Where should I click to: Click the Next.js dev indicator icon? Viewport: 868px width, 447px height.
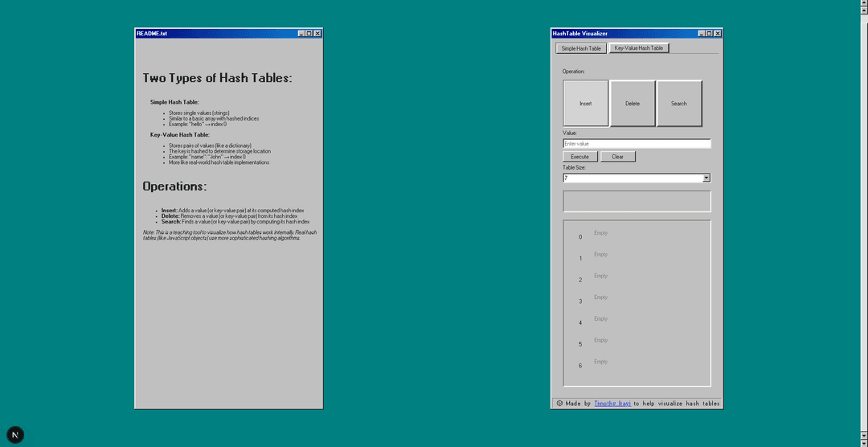(x=14, y=435)
